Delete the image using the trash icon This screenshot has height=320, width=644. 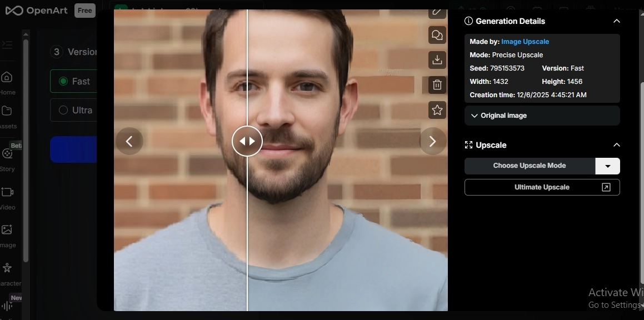click(x=437, y=84)
